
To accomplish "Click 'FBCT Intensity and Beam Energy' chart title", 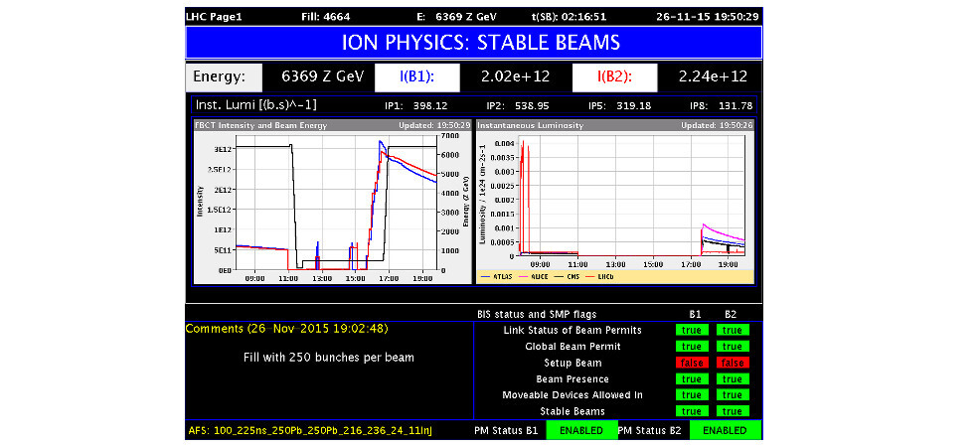I will [x=260, y=125].
